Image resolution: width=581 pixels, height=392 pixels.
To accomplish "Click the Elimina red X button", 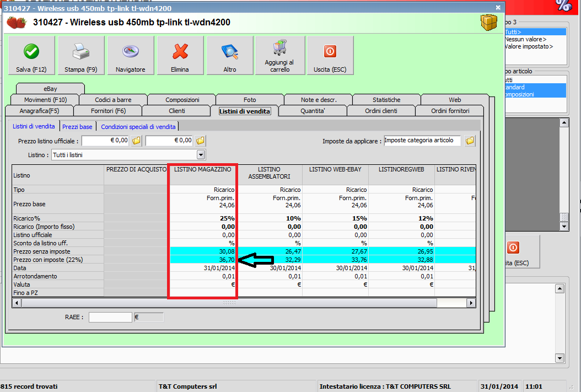I will coord(180,56).
